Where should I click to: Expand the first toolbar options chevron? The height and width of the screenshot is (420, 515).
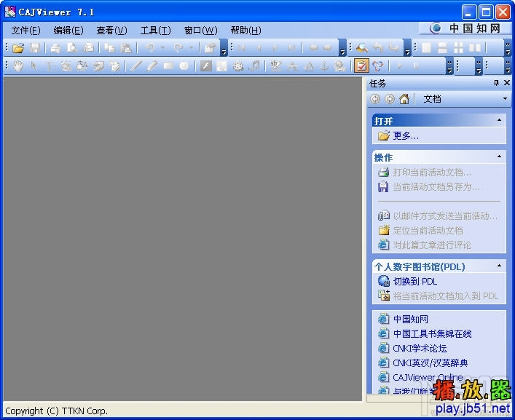[x=224, y=49]
